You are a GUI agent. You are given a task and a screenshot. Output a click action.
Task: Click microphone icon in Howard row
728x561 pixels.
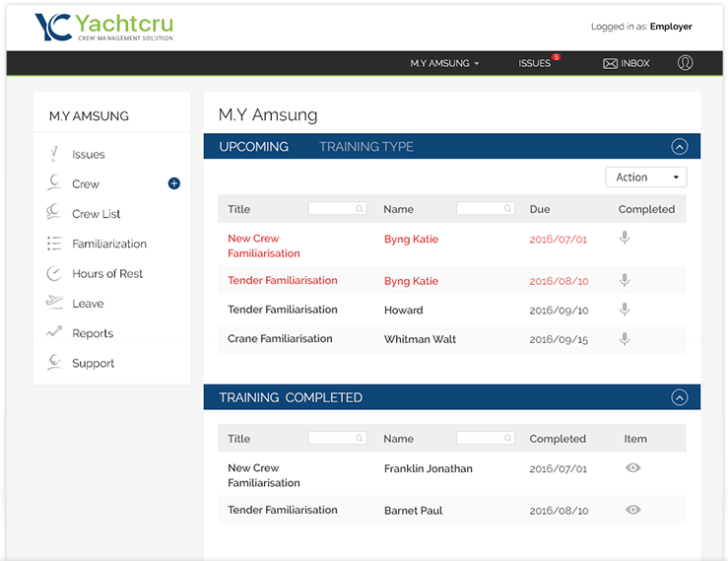pos(625,309)
